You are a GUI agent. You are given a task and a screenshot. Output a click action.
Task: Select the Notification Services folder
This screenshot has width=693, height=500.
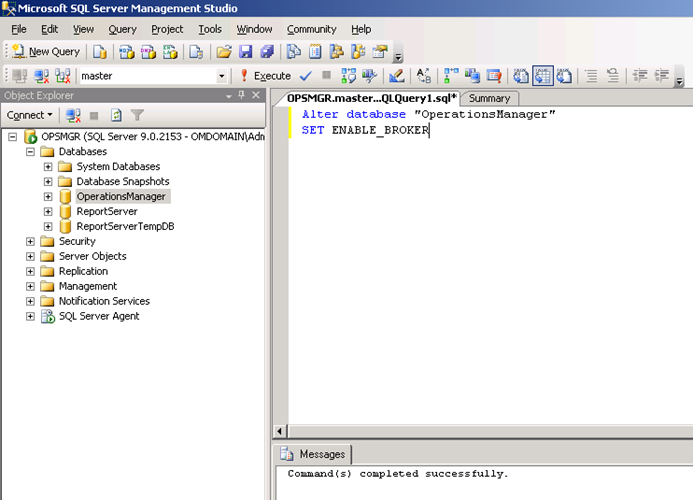pos(104,301)
